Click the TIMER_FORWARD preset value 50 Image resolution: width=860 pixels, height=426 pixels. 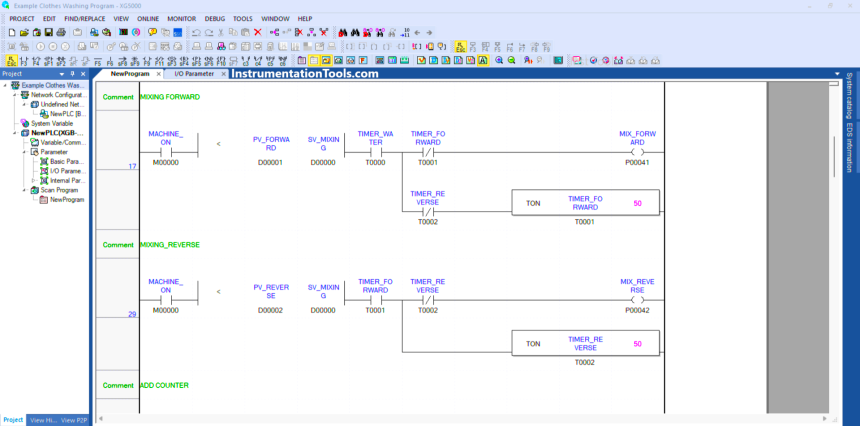(x=637, y=203)
